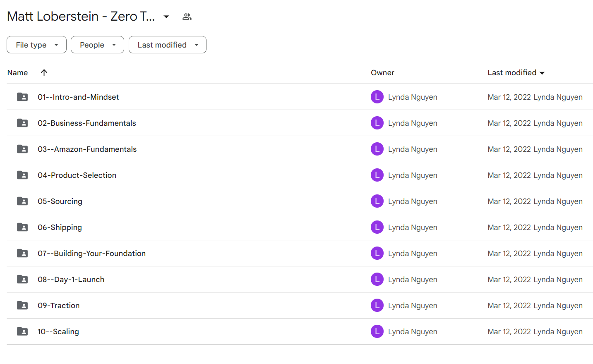Click owner avatar in 10--Scaling row
Screen dimensions: 593x364
pyautogui.click(x=377, y=331)
